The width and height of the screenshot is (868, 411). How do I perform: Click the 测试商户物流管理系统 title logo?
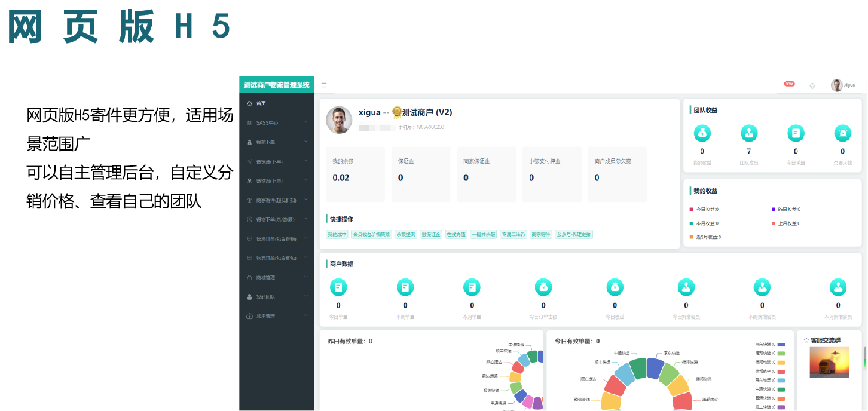[277, 85]
